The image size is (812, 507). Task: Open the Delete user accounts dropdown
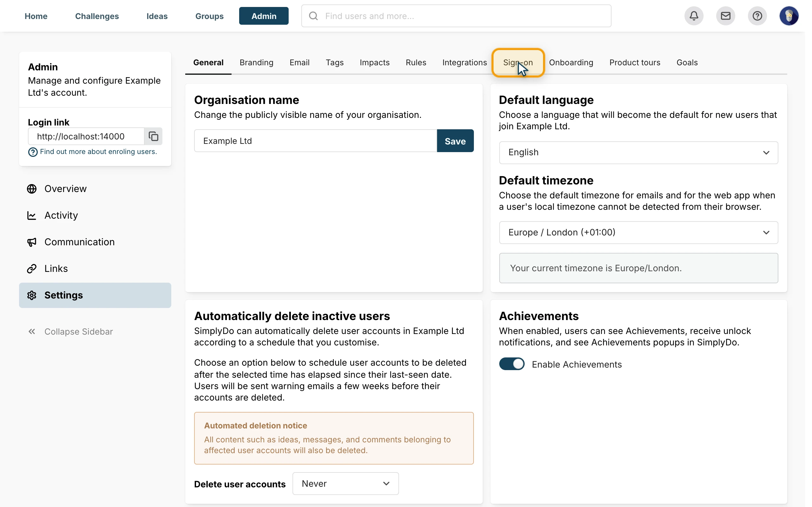point(346,484)
